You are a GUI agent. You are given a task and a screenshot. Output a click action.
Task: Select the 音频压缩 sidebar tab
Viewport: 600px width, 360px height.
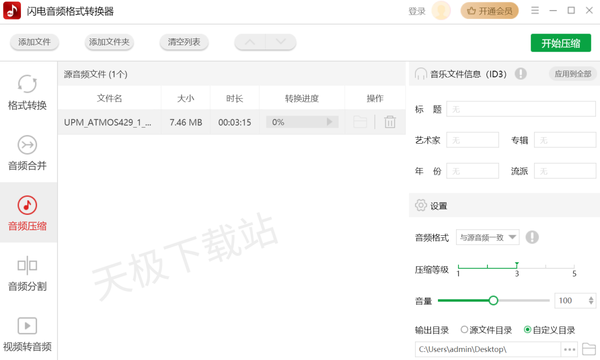click(x=27, y=213)
